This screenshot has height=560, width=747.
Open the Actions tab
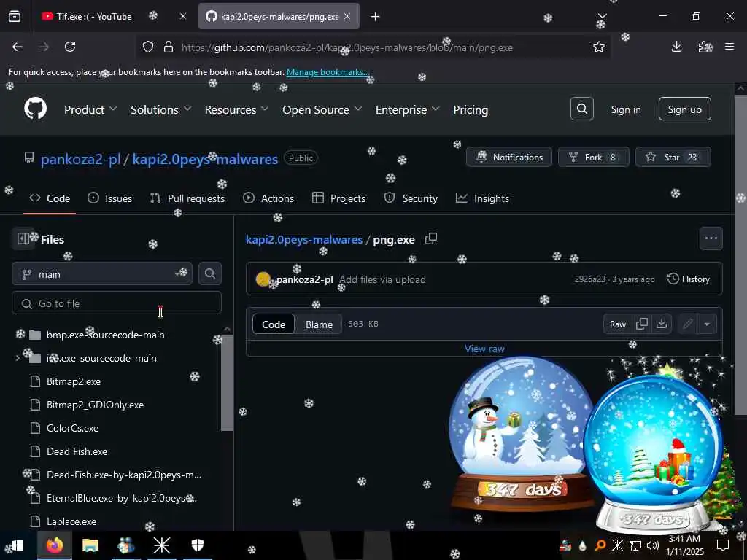[268, 198]
